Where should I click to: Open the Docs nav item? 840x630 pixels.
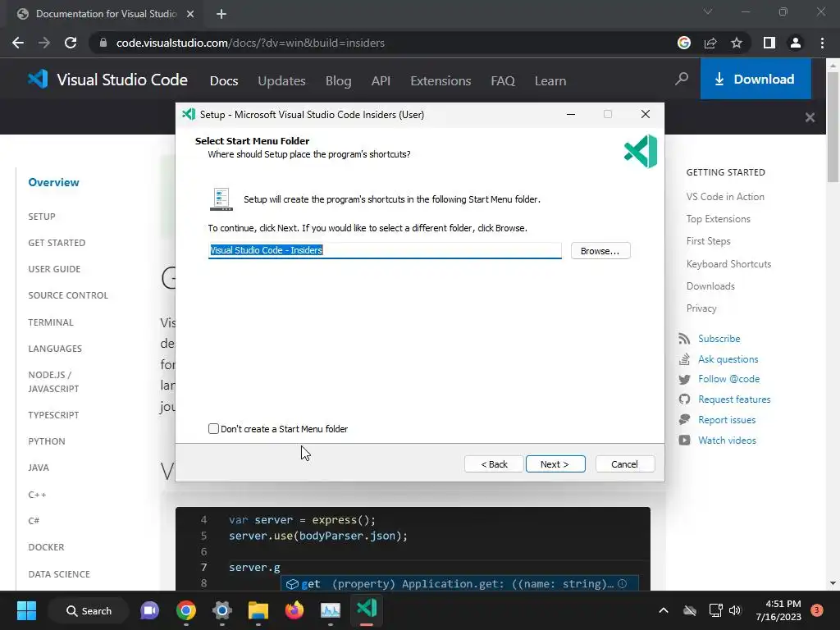pos(224,81)
